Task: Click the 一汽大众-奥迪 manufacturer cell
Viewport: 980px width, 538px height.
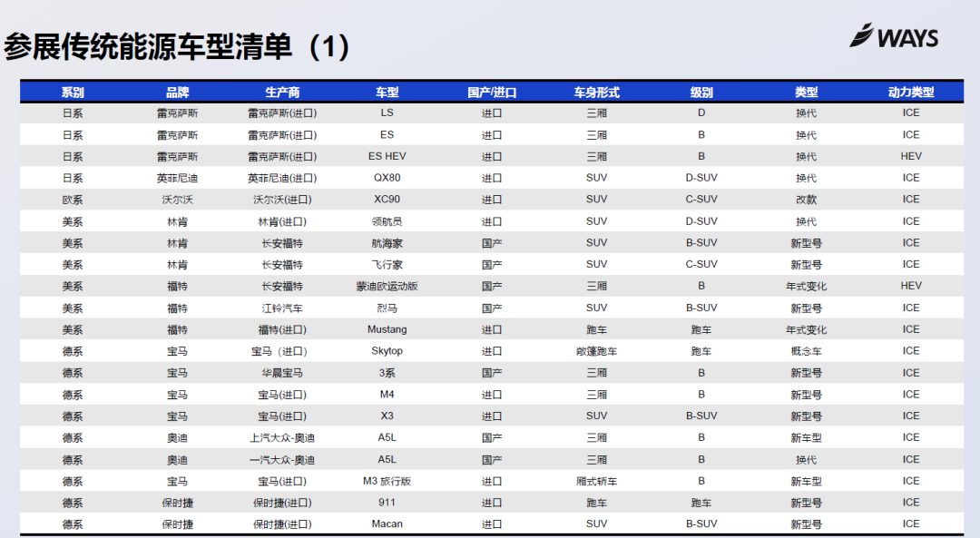Action: (x=282, y=460)
